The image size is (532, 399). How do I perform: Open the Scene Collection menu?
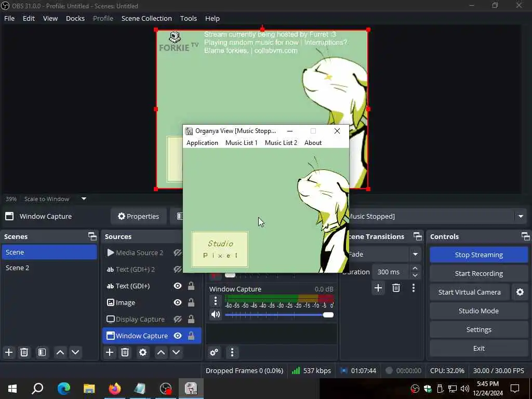pos(147,18)
